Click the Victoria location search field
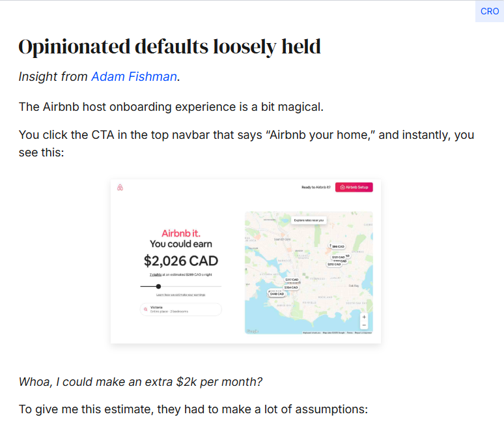This screenshot has height=423, width=504. click(x=181, y=310)
